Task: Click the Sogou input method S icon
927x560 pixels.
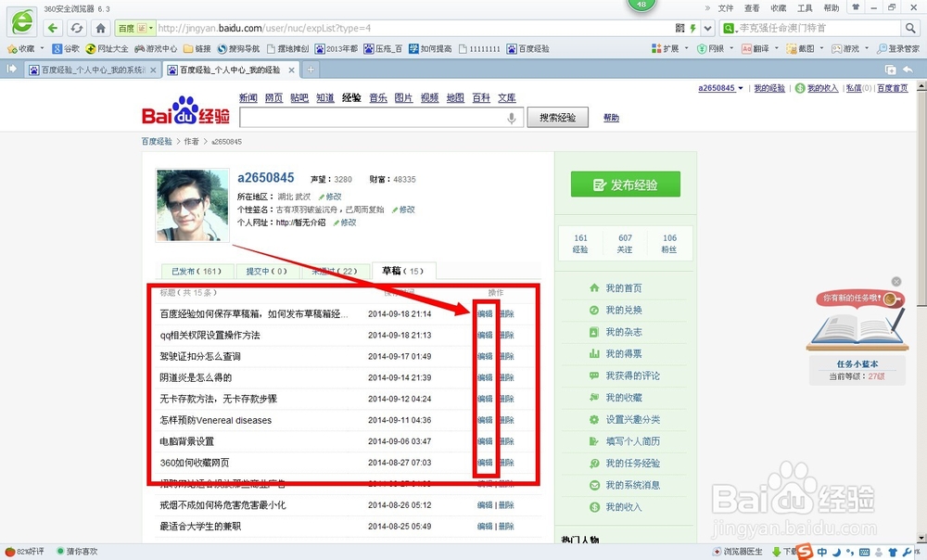Action: tap(804, 552)
